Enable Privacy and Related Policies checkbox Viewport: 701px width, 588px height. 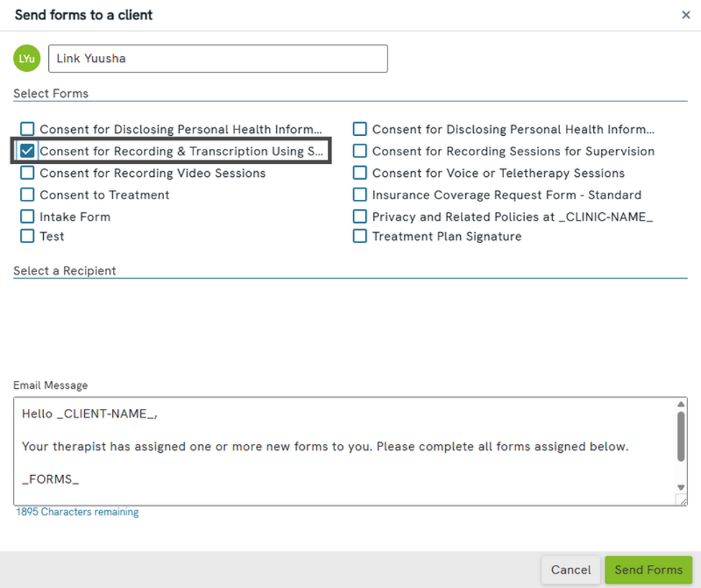[360, 216]
